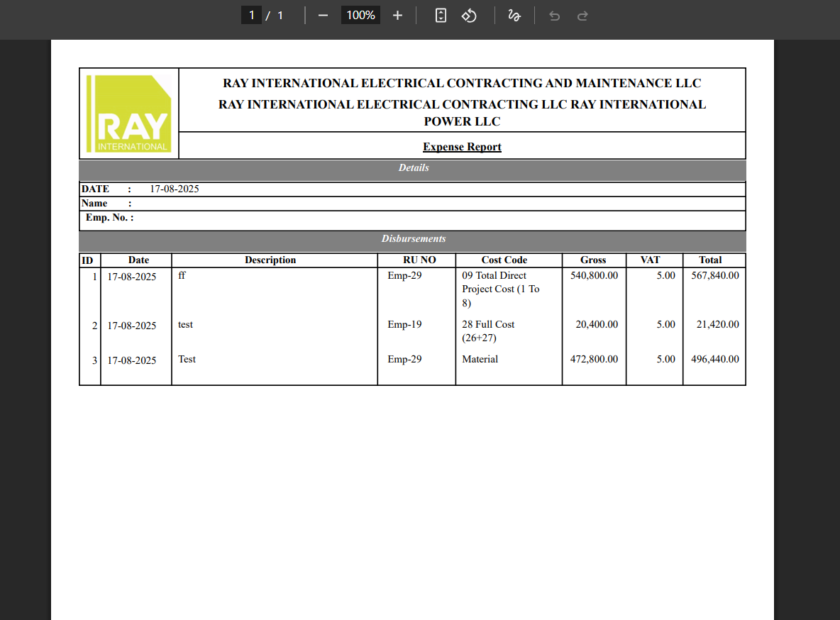Rotate the document counterclockwise

(x=469, y=16)
